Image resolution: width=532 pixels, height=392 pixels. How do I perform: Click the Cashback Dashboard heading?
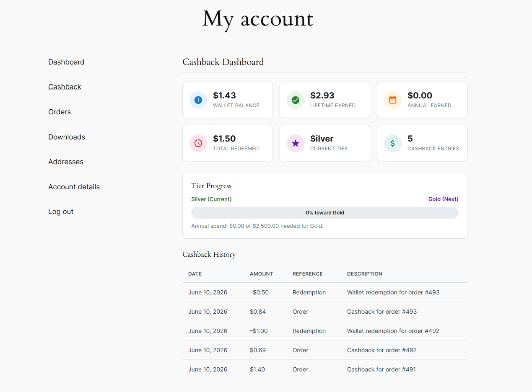(x=223, y=62)
